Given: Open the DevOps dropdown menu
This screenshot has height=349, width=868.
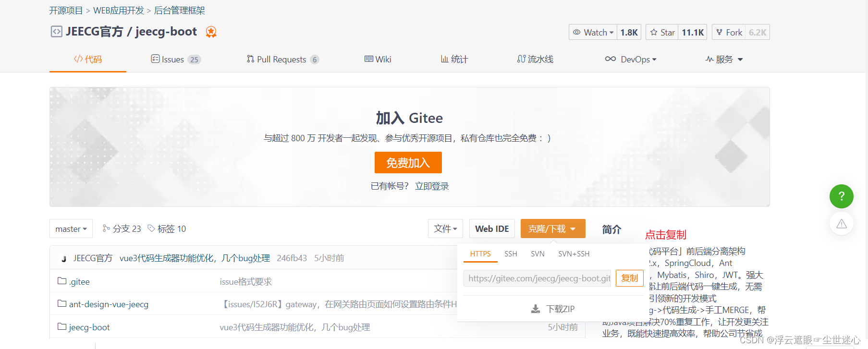Looking at the screenshot, I should click(x=631, y=59).
